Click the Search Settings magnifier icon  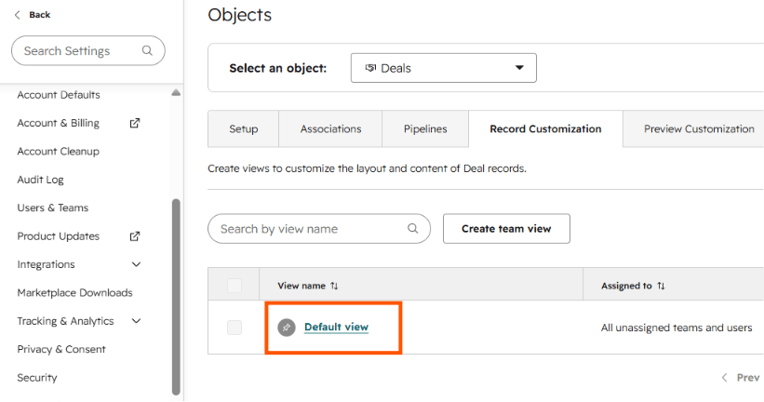pos(147,50)
